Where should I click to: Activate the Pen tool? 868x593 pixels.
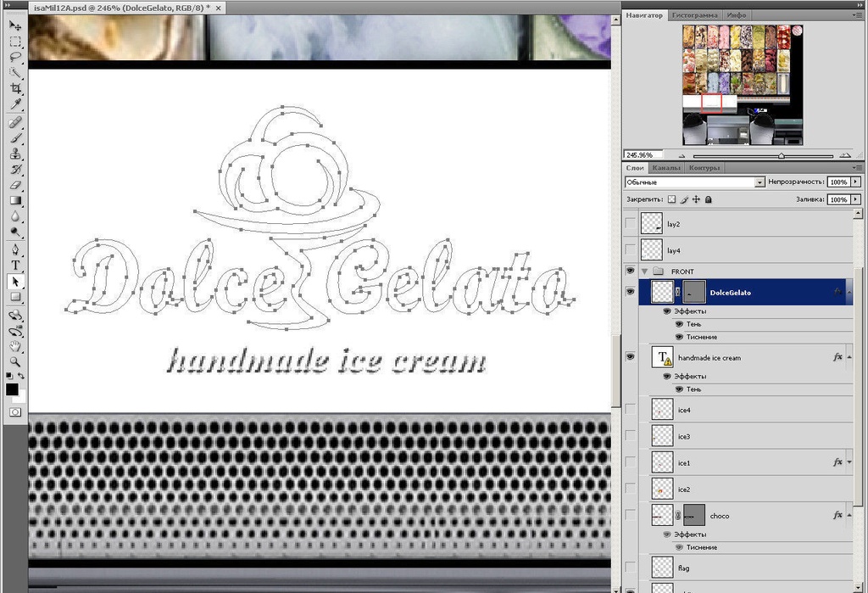click(x=15, y=249)
